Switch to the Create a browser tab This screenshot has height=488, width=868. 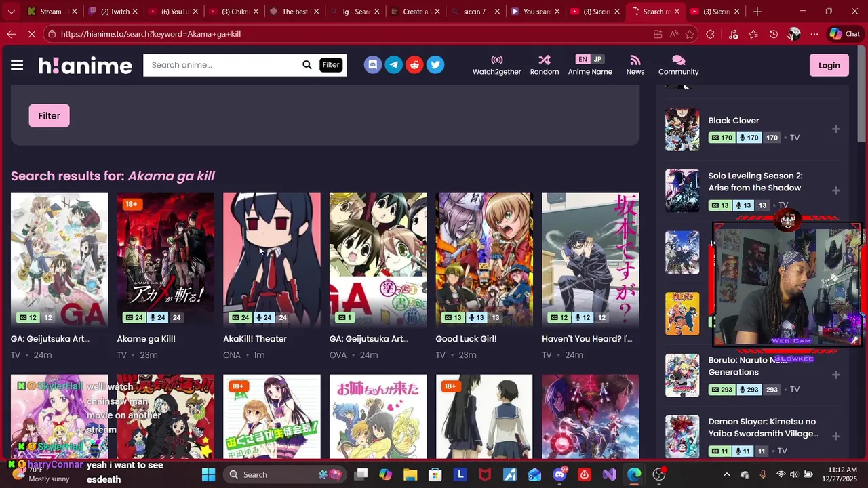(415, 12)
